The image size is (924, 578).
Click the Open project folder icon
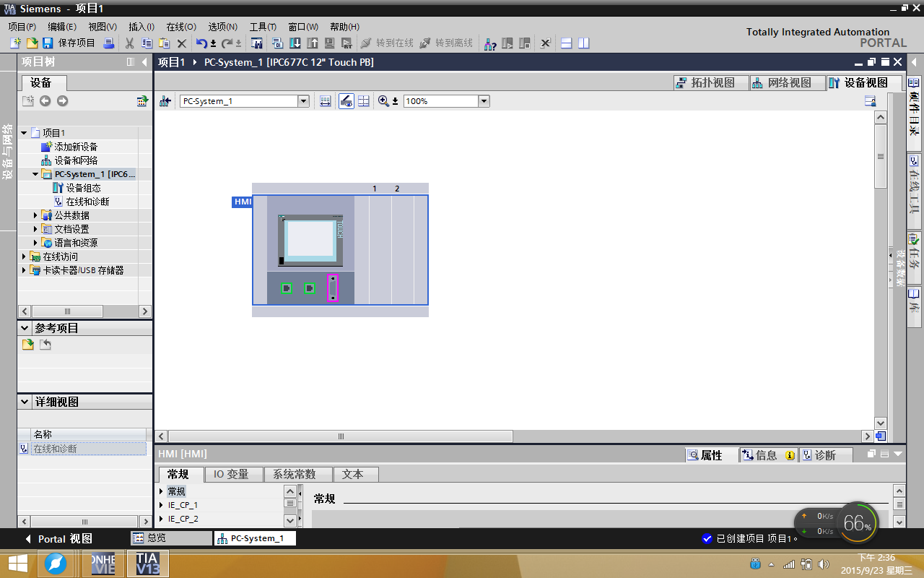coord(32,43)
